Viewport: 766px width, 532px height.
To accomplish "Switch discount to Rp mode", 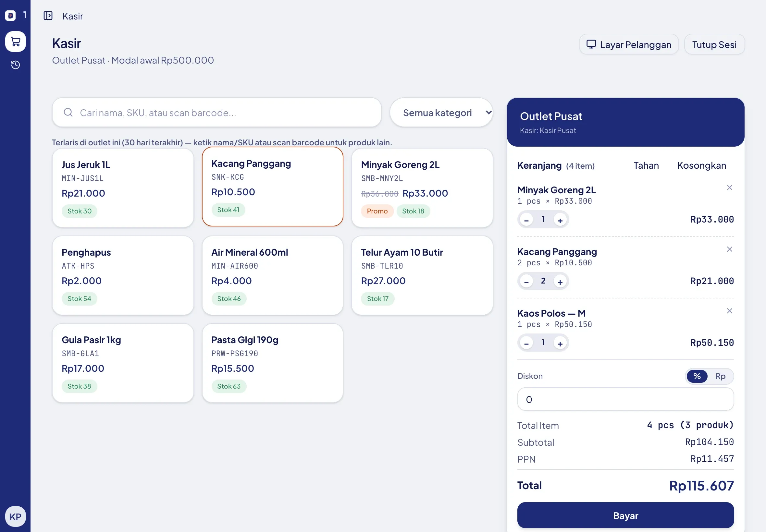I will click(720, 376).
